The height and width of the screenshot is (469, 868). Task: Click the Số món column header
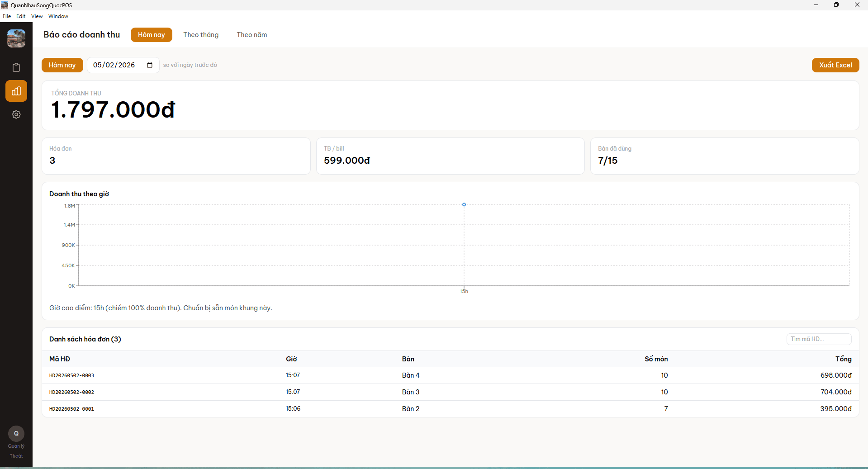[656, 359]
